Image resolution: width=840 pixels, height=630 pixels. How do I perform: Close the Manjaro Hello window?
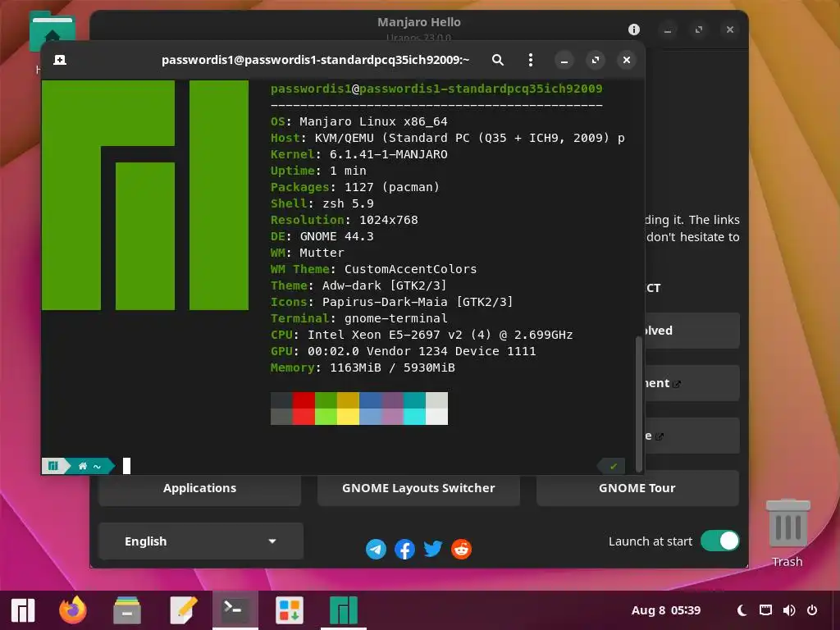pos(729,30)
